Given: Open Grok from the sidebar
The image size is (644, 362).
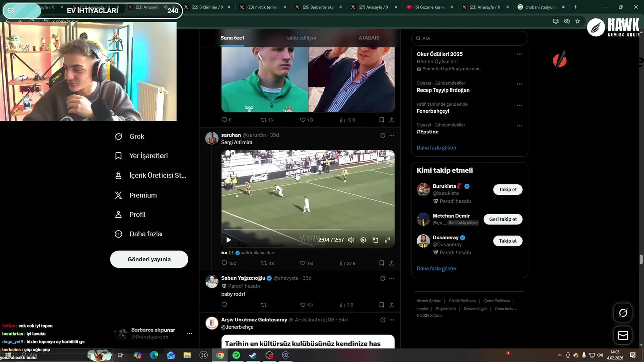Looking at the screenshot, I should (x=130, y=136).
